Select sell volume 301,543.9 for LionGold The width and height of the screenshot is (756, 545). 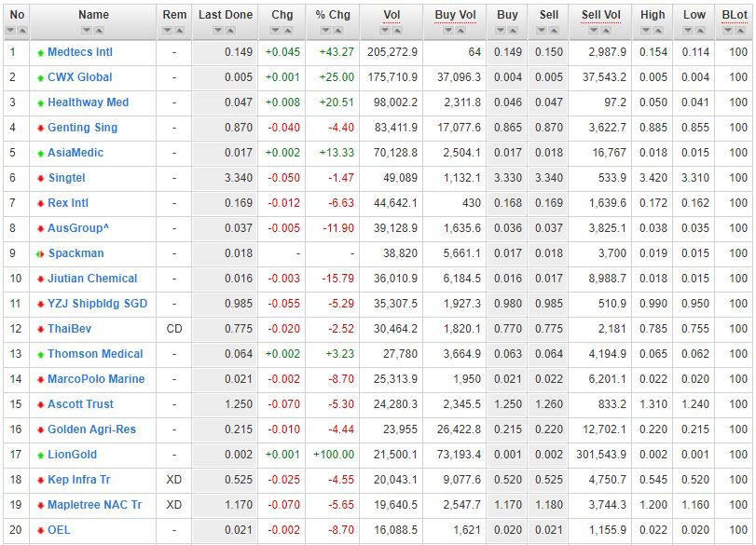point(601,455)
